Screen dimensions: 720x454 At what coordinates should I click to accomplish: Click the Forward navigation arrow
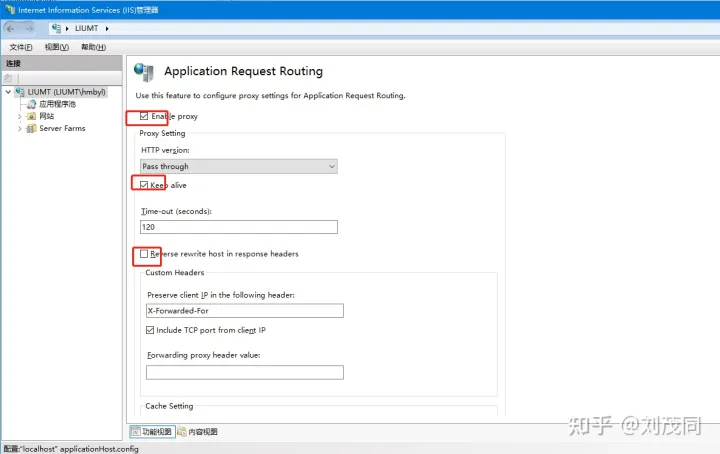29,28
